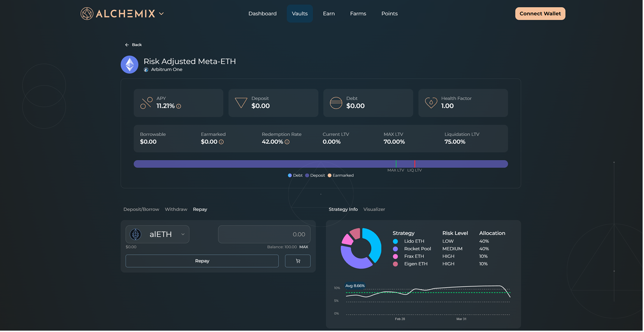This screenshot has width=644, height=332.
Task: Toggle the Deposit legend item
Action: coord(315,175)
